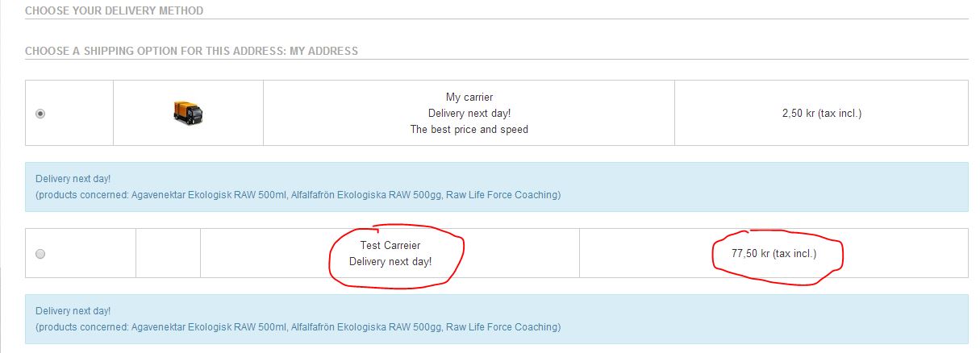Click the 77,50 kr price cell
This screenshot has width=980, height=353.
pos(774,253)
